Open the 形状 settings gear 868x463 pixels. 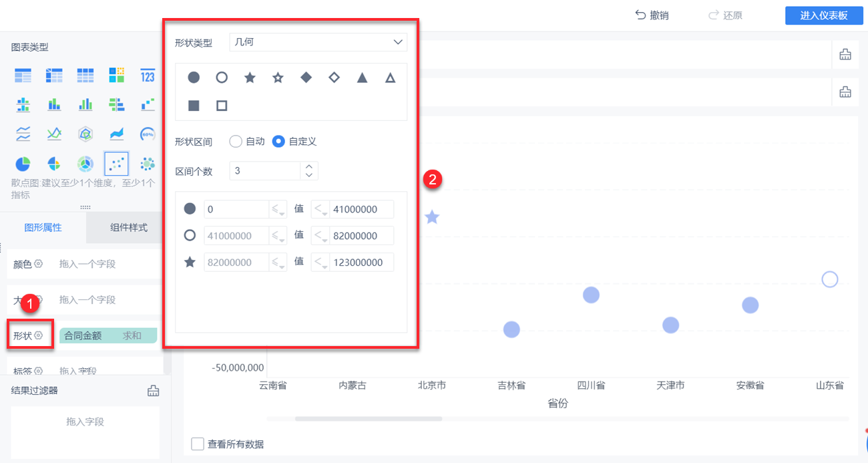point(38,335)
